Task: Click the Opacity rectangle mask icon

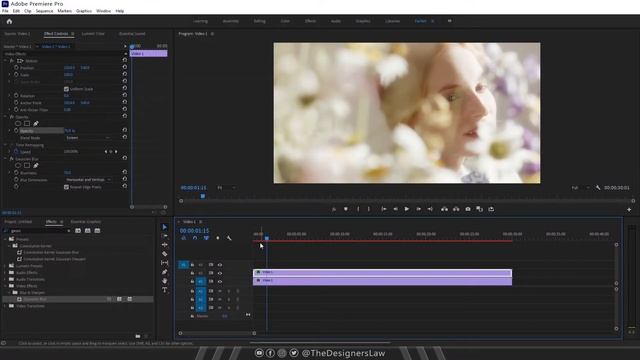Action: [27, 123]
